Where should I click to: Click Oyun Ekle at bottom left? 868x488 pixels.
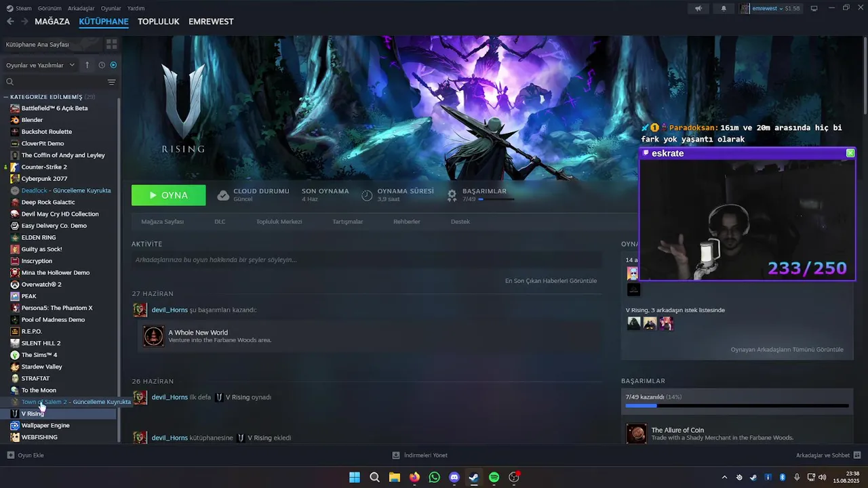[x=25, y=455]
